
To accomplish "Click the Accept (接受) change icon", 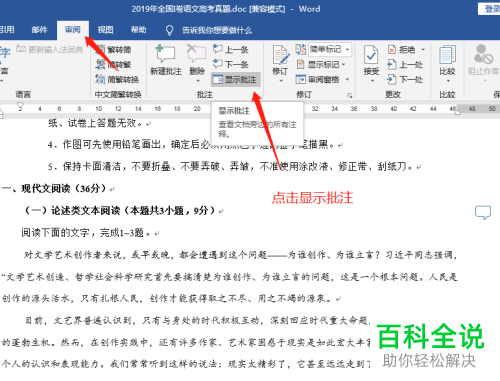I will click(x=371, y=55).
